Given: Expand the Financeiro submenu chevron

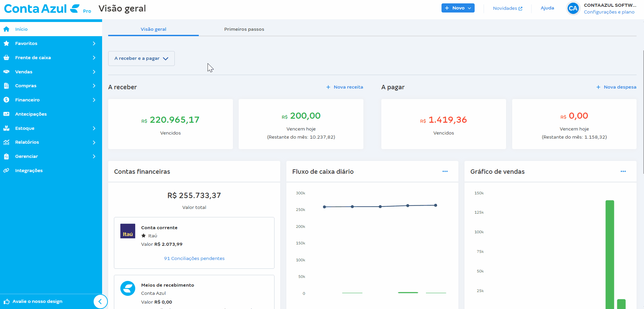Looking at the screenshot, I should (94, 100).
